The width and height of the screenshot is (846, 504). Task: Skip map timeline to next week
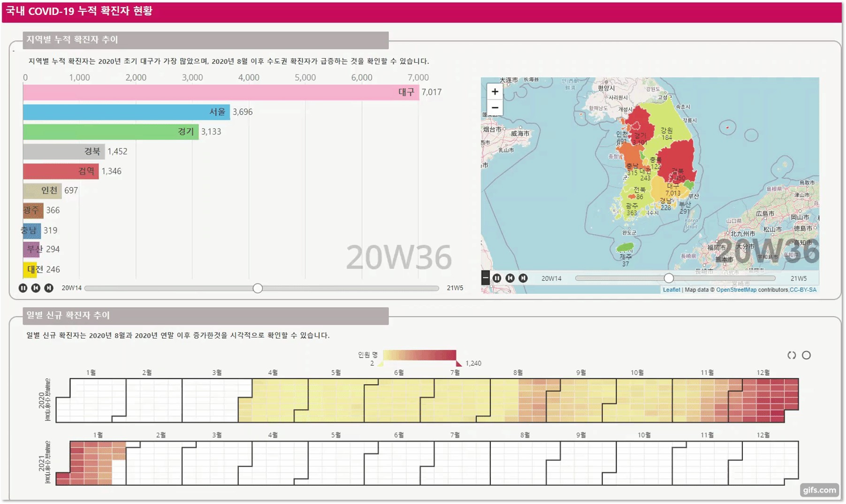(523, 278)
